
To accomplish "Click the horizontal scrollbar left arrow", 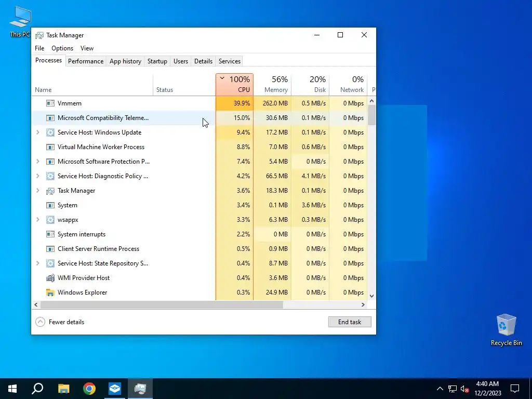I will [x=36, y=304].
